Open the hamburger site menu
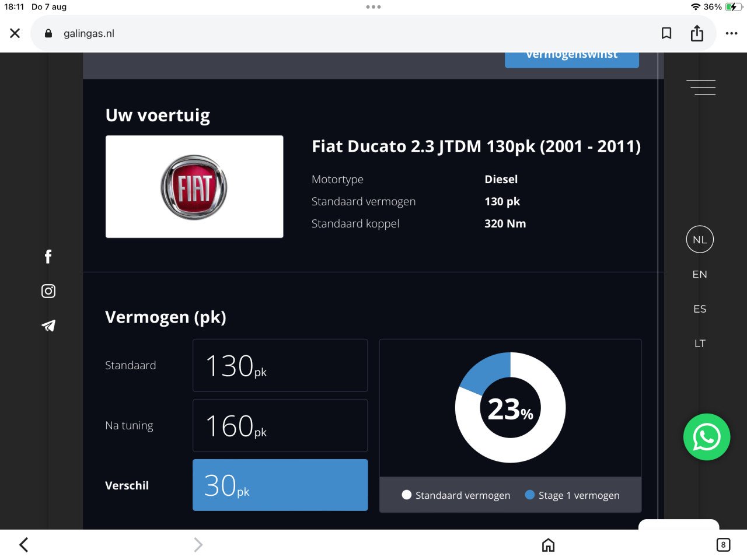The width and height of the screenshot is (747, 560). [701, 87]
